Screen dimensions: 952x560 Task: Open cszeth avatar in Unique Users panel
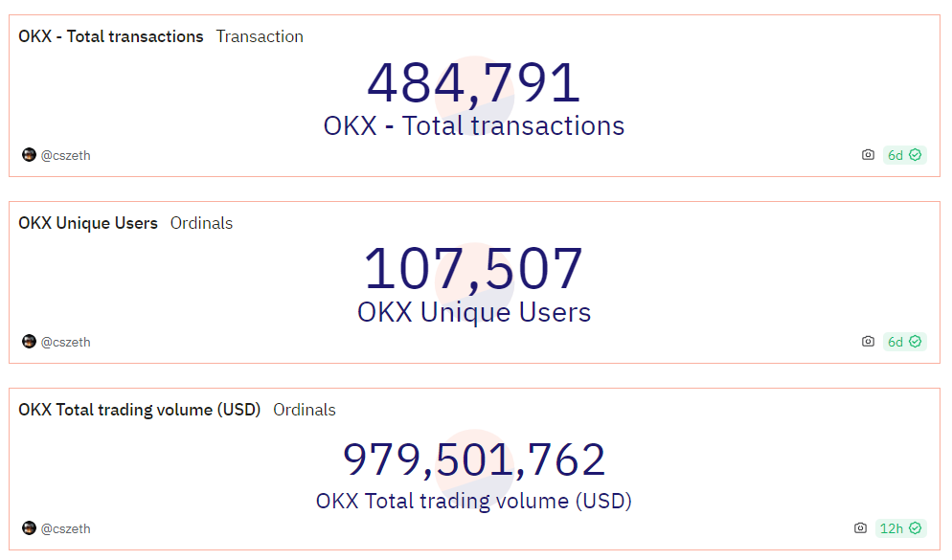[29, 342]
